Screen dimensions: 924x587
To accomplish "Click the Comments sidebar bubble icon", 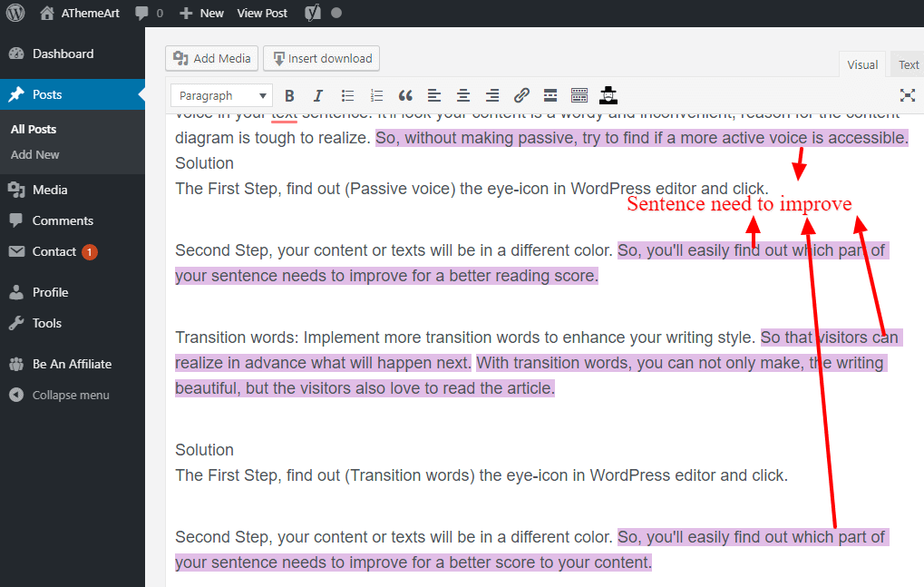I will point(16,221).
